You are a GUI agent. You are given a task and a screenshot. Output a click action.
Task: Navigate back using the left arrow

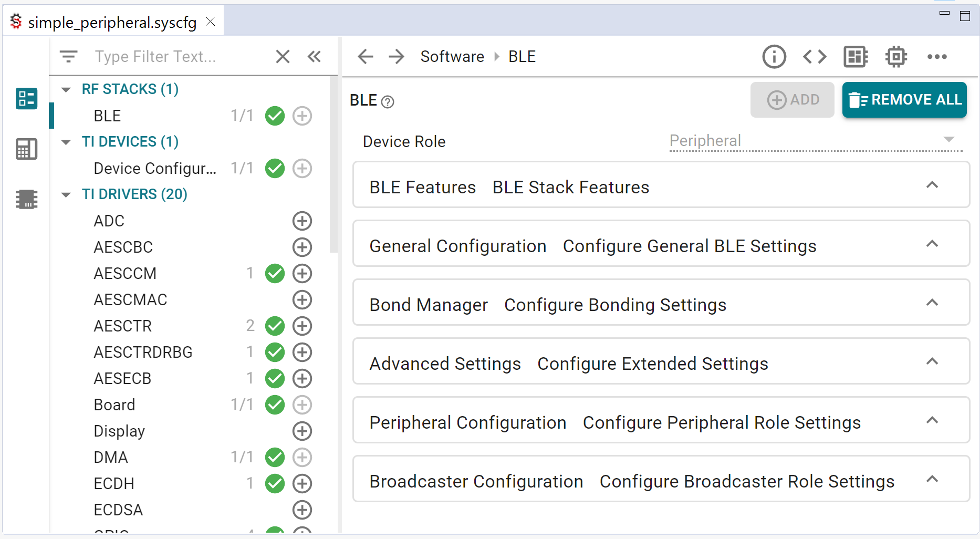tap(365, 57)
